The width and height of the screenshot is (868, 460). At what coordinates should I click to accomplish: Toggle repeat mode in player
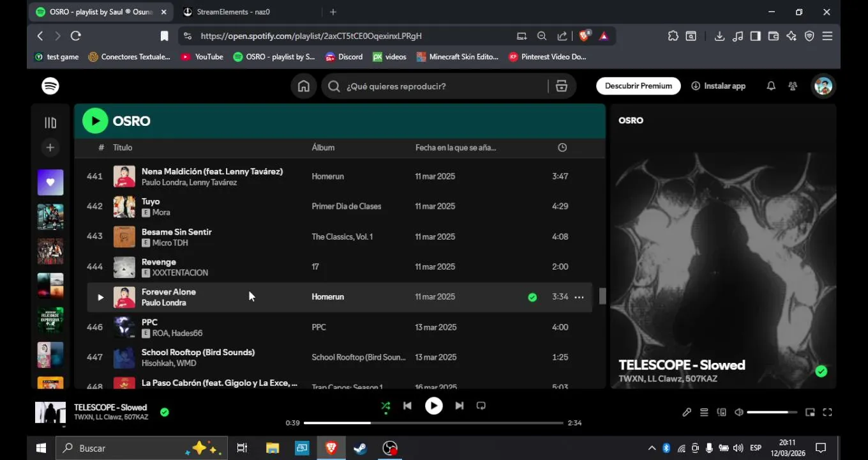click(x=481, y=406)
